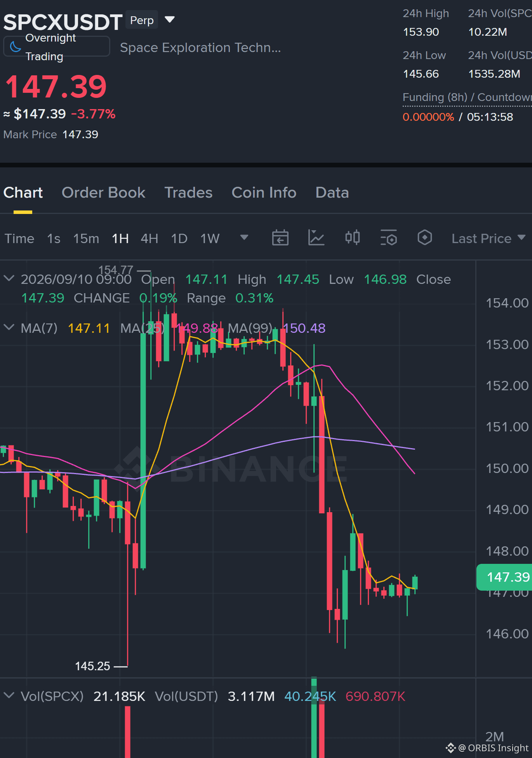Switch to the Coin Info tab
Viewport: 532px width, 758px height.
point(264,193)
